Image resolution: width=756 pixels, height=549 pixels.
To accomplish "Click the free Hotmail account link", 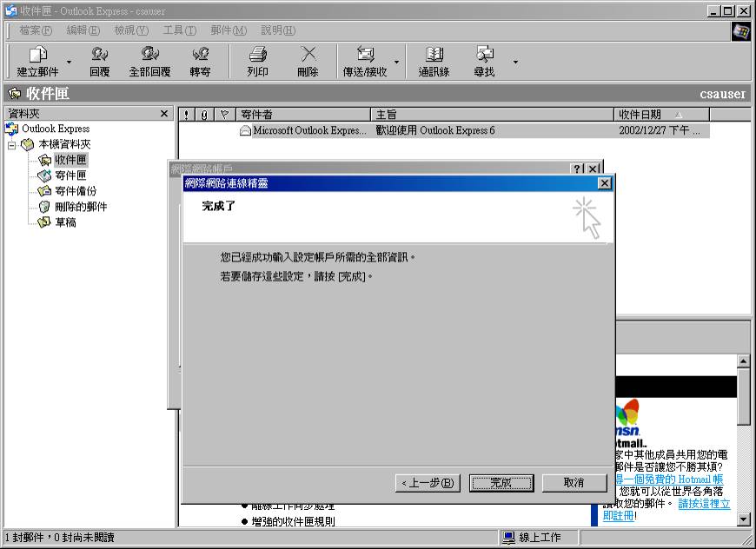I will coord(669,480).
